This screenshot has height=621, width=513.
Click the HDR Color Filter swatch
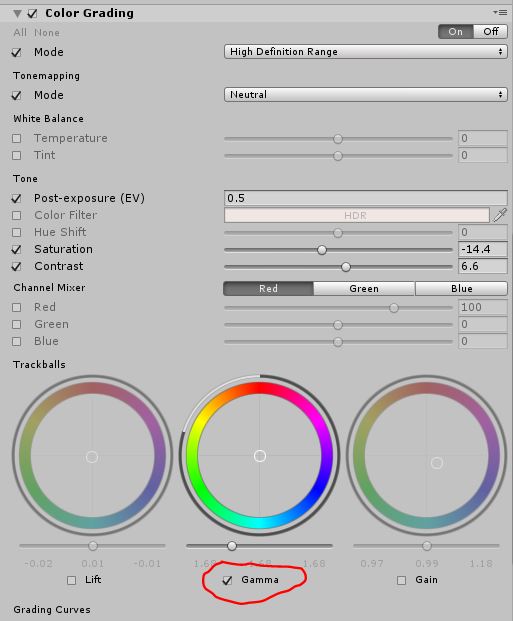(357, 215)
